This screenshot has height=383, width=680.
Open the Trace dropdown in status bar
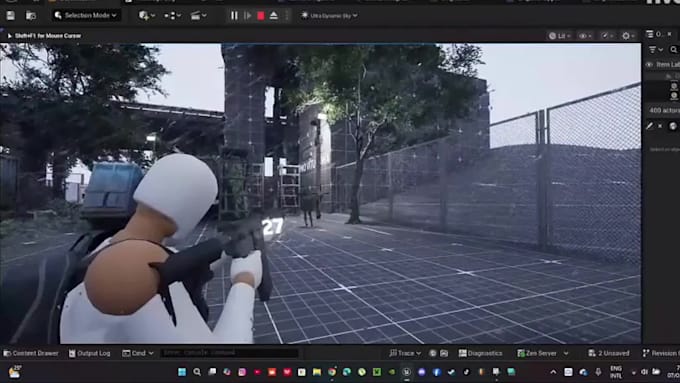click(x=405, y=353)
